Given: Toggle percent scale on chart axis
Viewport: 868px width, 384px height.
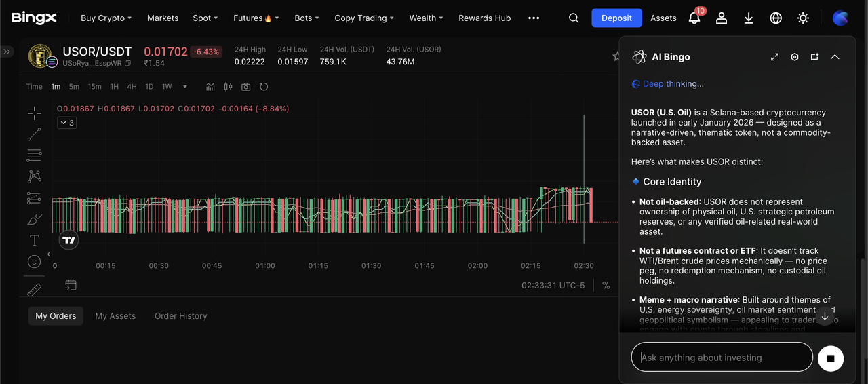Looking at the screenshot, I should point(606,286).
